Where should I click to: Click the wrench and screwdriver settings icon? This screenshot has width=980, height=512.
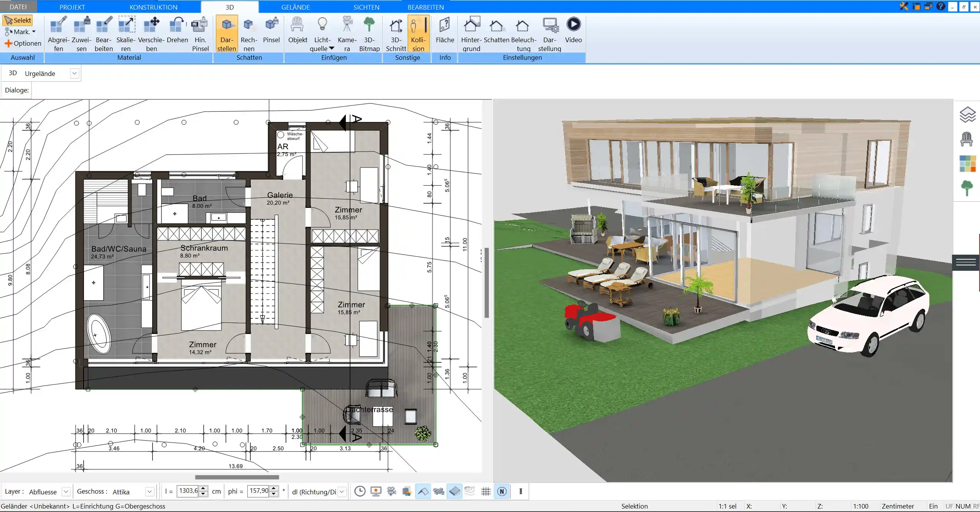pyautogui.click(x=904, y=6)
